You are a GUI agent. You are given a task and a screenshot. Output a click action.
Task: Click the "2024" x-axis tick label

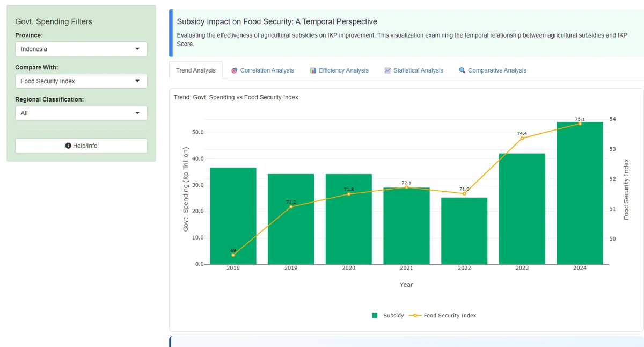pyautogui.click(x=580, y=268)
